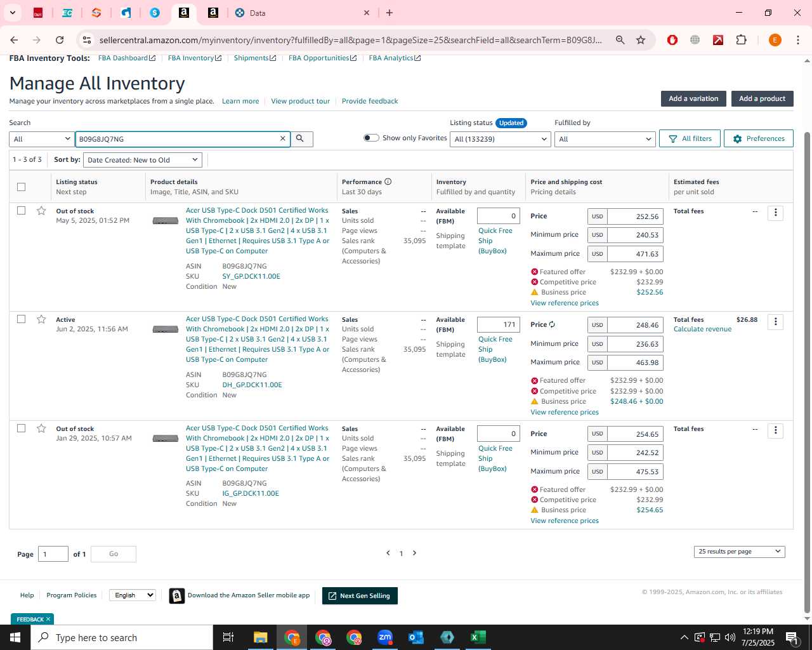This screenshot has width=812, height=650.
Task: Select the checkbox for the SY_GP.DCK11.00E listing
Action: coord(22,211)
